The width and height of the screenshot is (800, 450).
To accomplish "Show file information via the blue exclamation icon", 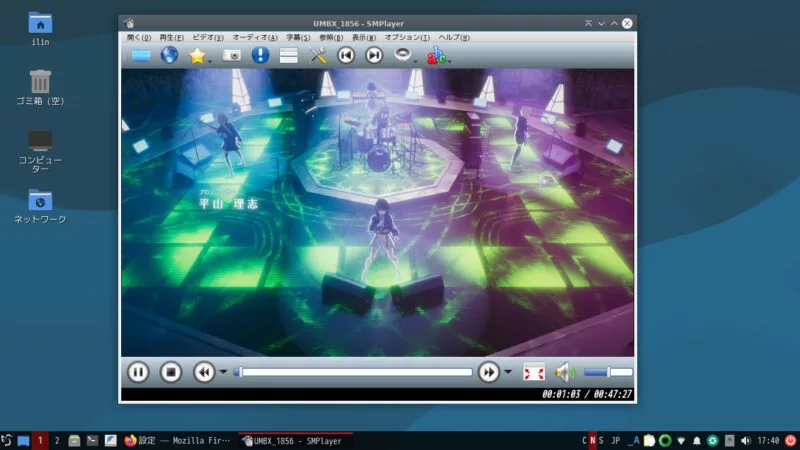I will click(x=260, y=55).
